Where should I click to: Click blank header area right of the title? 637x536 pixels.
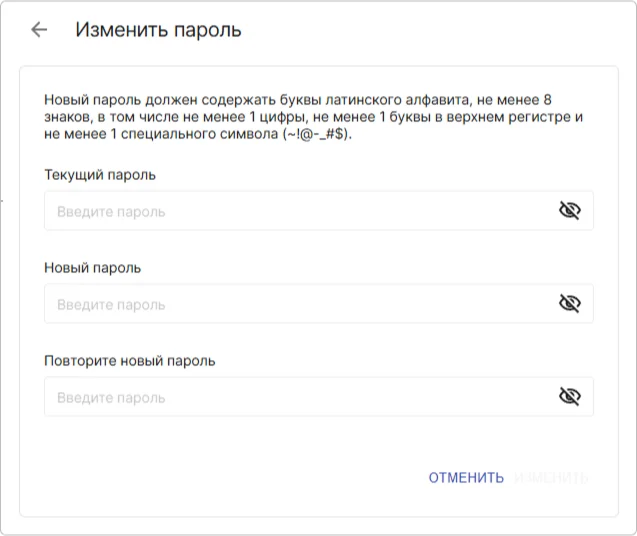tap(440, 30)
